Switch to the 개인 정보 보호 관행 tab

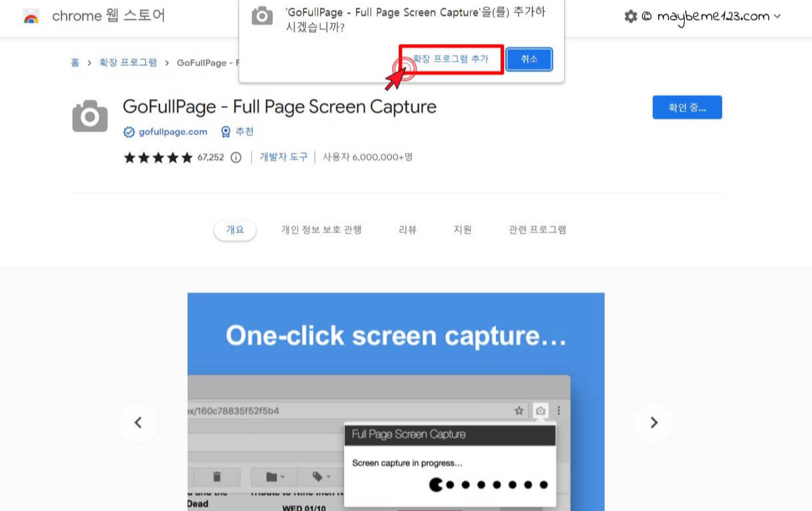pyautogui.click(x=321, y=230)
